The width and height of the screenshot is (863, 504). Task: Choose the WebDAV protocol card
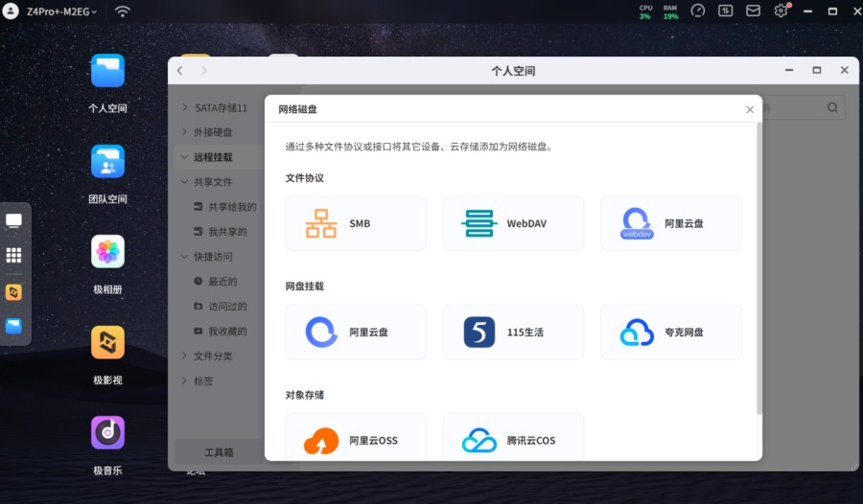coord(513,223)
